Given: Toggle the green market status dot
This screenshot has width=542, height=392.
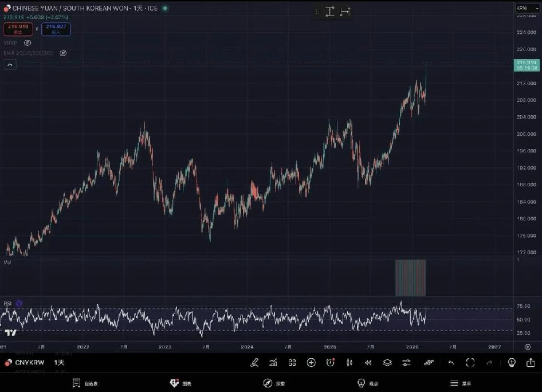Looking at the screenshot, I should (165, 8).
